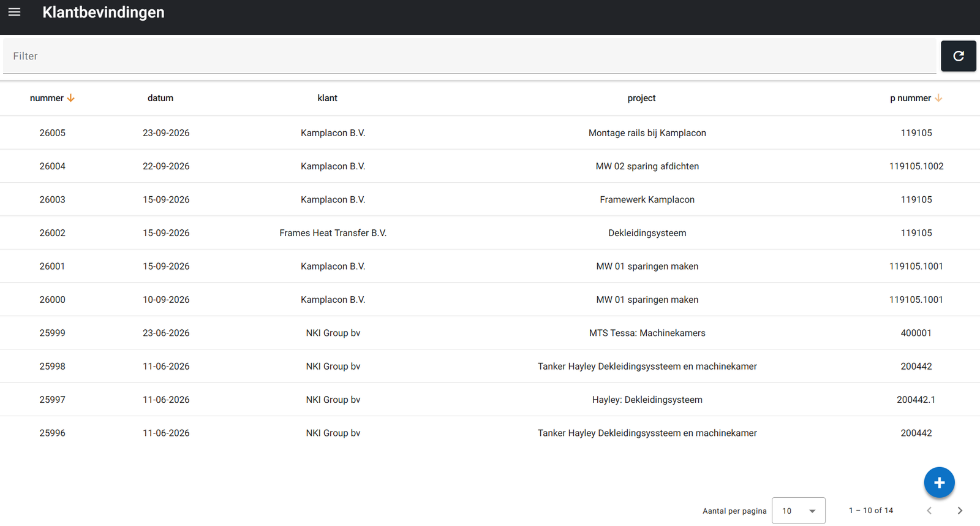Select the row for Frames Heat Transfer B.V.
Viewport: 980px width, 526px height.
[490, 233]
